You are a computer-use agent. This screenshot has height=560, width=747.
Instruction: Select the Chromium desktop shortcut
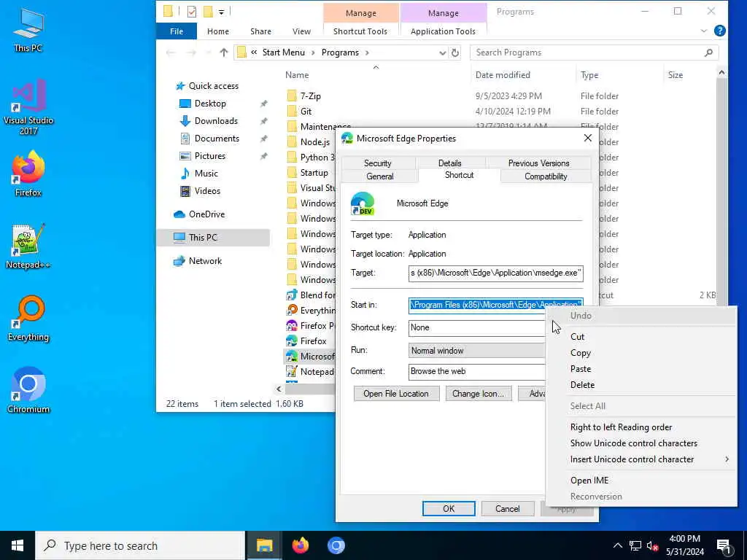[x=28, y=391]
